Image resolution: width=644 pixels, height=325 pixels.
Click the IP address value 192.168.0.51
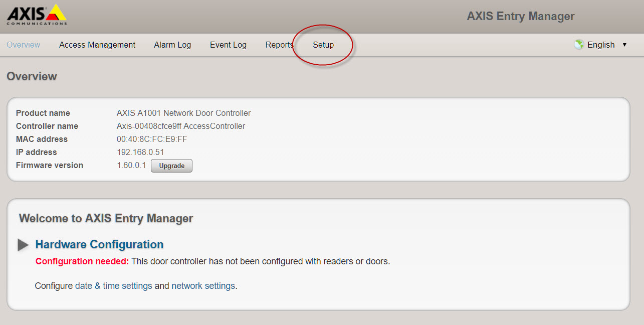coord(140,152)
